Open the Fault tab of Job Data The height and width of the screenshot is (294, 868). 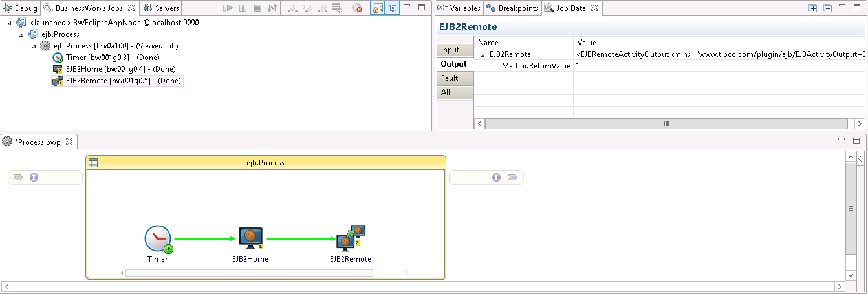[455, 78]
